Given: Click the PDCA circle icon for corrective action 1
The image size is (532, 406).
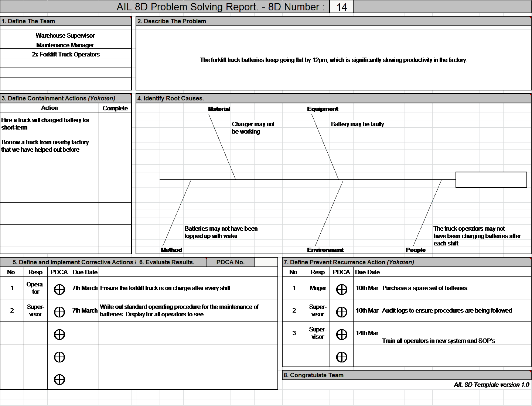Looking at the screenshot, I should 59,290.
